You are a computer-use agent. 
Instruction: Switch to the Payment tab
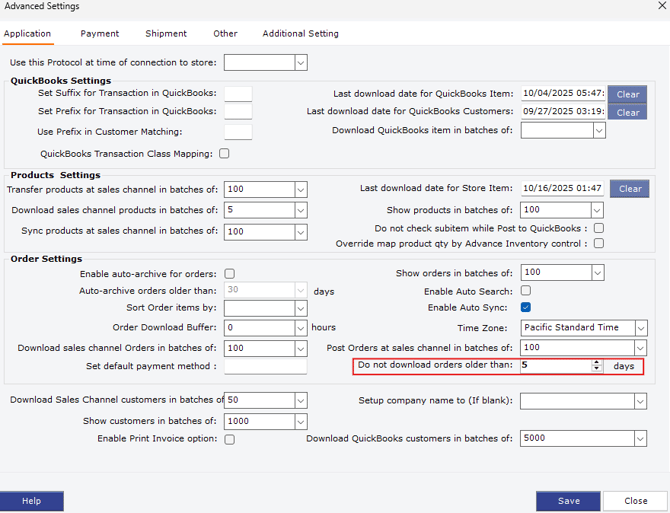click(x=100, y=34)
